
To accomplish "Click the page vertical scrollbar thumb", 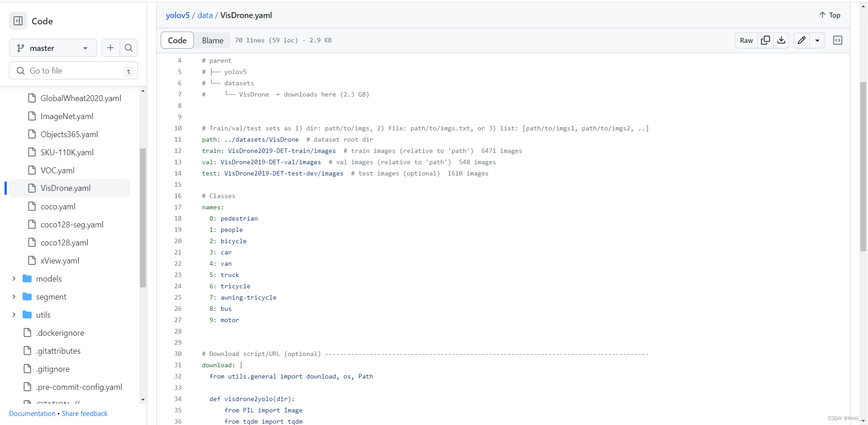I will click(x=863, y=166).
